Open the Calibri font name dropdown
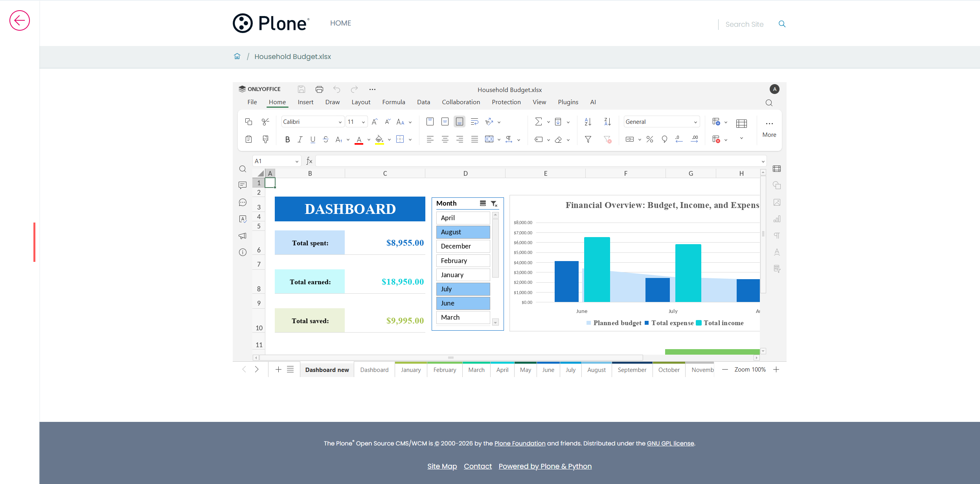Image resolution: width=980 pixels, height=484 pixels. (x=340, y=122)
